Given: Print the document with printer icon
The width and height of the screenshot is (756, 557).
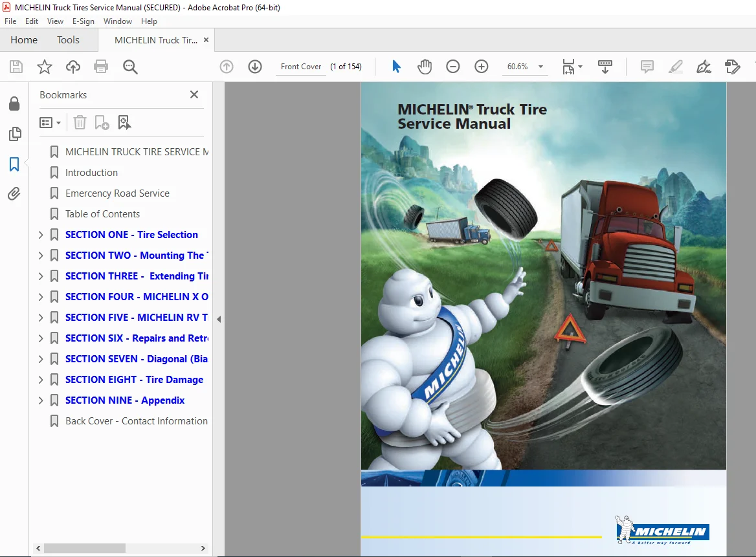Looking at the screenshot, I should point(101,67).
